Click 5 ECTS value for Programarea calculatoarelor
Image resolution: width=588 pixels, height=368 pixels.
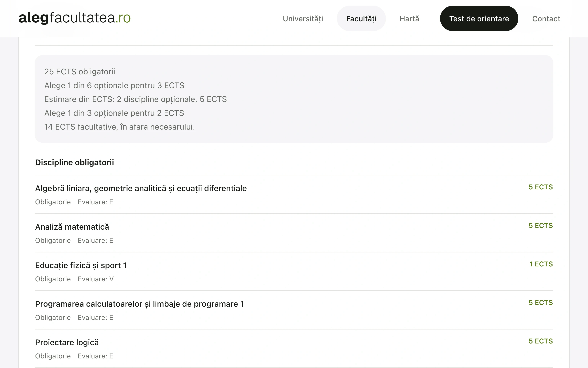(540, 302)
